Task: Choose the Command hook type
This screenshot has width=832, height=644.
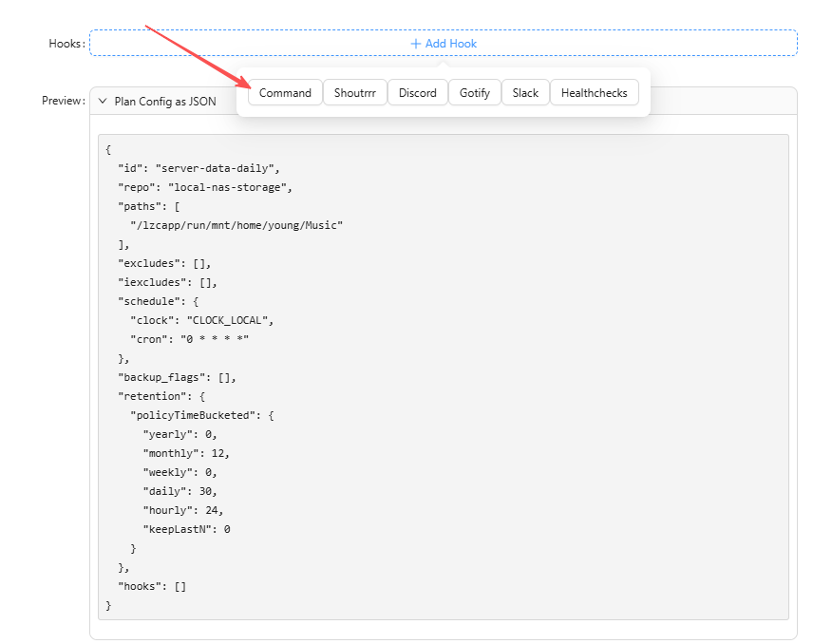Action: (285, 93)
